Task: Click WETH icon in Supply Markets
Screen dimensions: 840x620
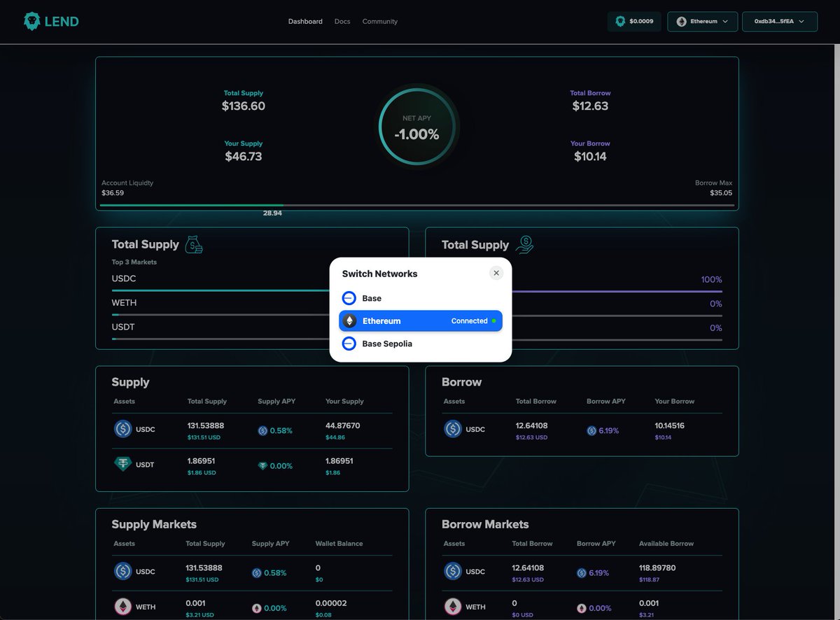Action: (123, 607)
